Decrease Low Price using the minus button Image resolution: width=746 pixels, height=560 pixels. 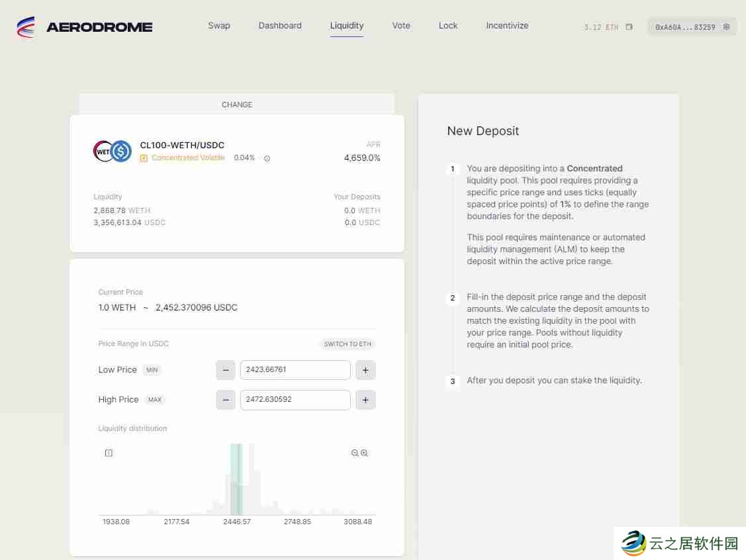[225, 370]
